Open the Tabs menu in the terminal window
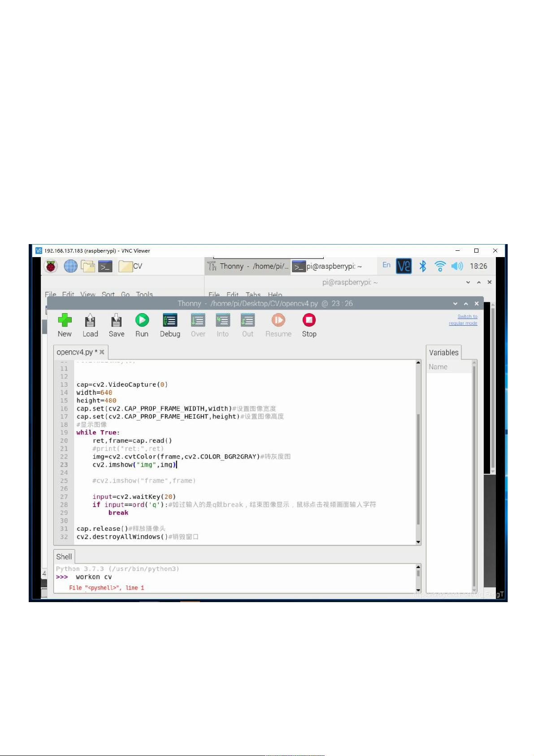Screen dimensions: 534x756 (x=253, y=295)
